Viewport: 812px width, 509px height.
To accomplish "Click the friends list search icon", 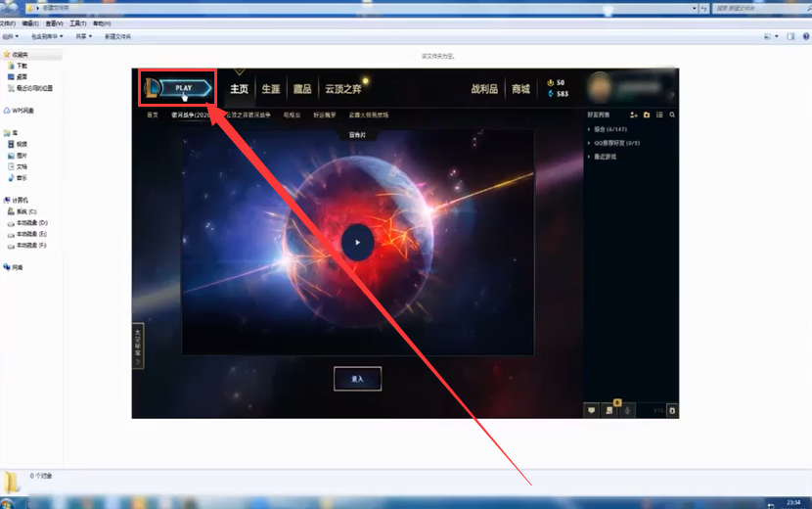I will pyautogui.click(x=672, y=116).
